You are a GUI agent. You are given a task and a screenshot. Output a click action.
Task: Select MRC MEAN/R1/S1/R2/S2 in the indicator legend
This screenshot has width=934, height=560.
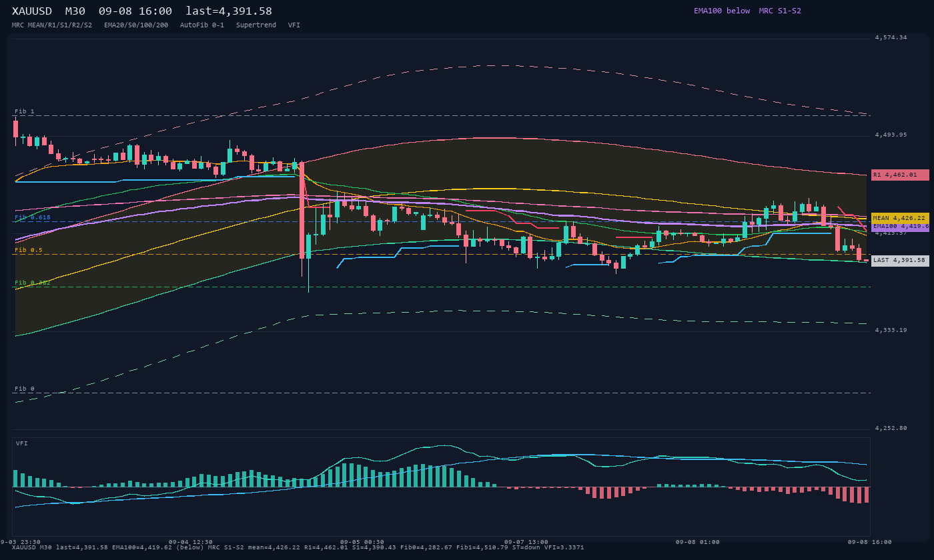(52, 25)
